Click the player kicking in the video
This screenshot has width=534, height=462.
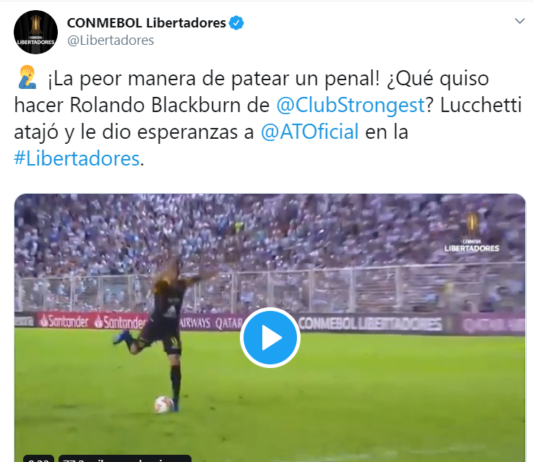(160, 332)
